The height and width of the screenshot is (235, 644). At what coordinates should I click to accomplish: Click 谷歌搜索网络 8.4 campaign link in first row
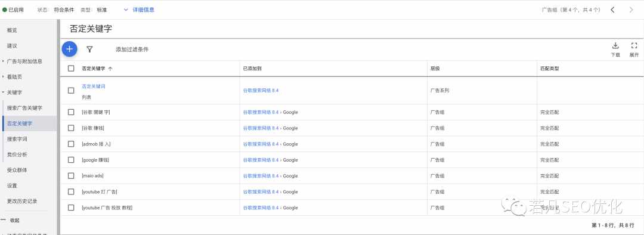click(x=261, y=91)
